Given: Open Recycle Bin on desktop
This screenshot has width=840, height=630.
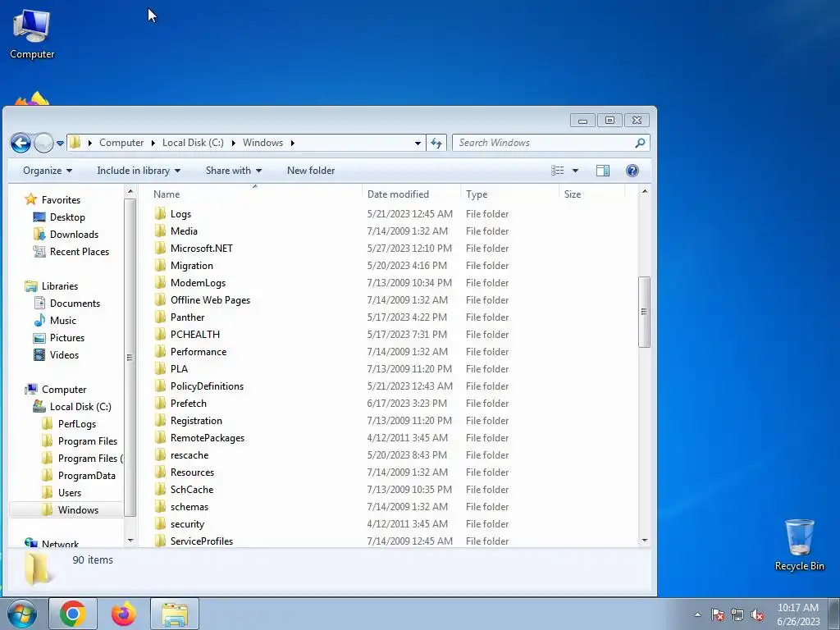Looking at the screenshot, I should click(x=799, y=545).
